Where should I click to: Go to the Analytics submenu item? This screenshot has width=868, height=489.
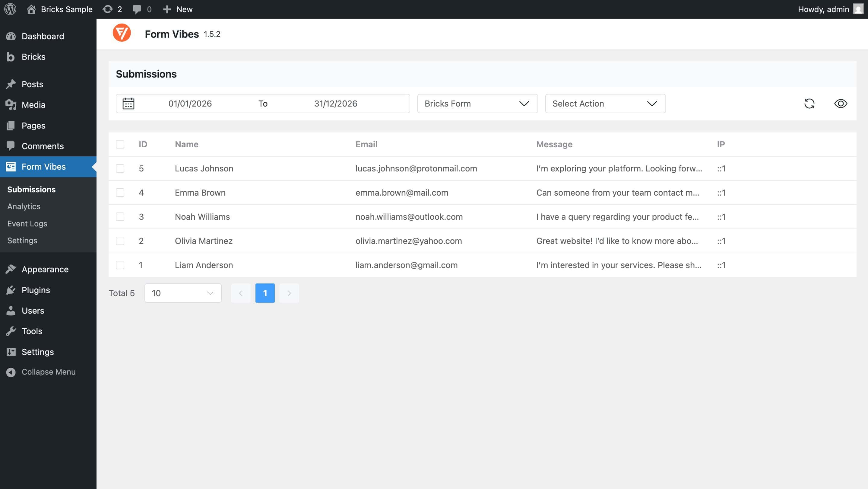24,206
